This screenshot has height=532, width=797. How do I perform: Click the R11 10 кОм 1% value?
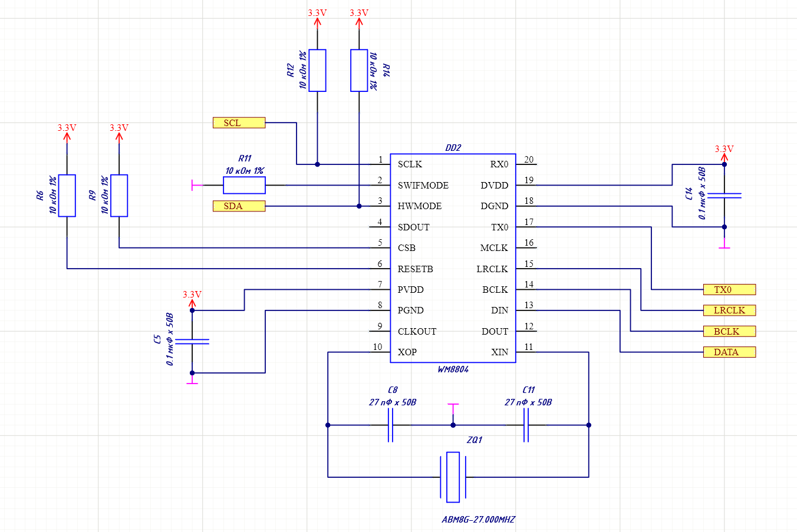point(244,171)
